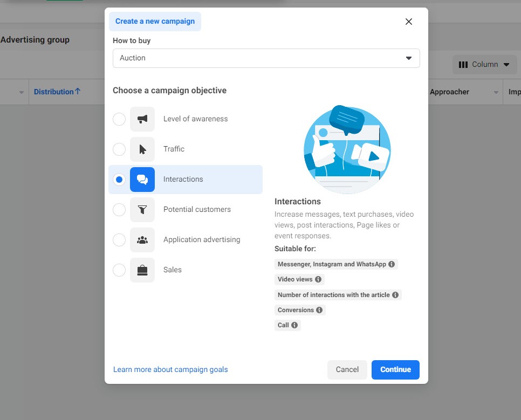Viewport: 521px width, 420px height.
Task: Click info icon beside Video views
Action: [x=318, y=279]
